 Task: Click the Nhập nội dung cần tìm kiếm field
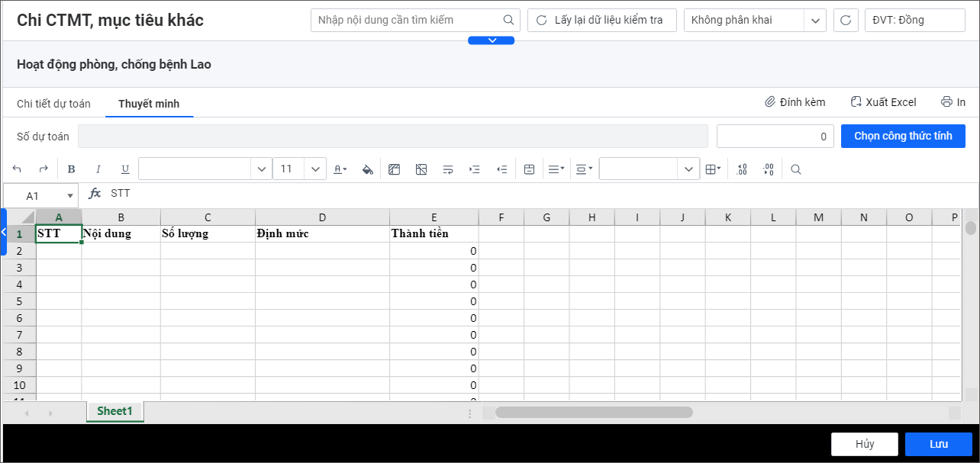coord(407,21)
